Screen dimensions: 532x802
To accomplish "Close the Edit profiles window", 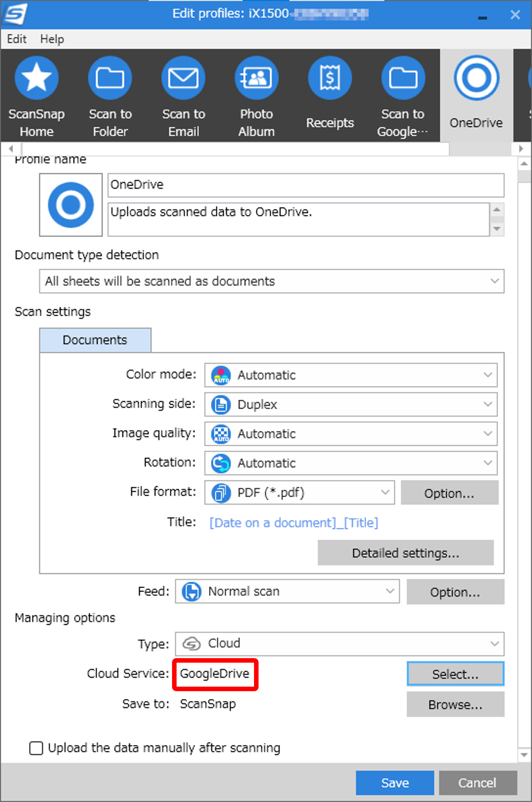I will pos(515,15).
